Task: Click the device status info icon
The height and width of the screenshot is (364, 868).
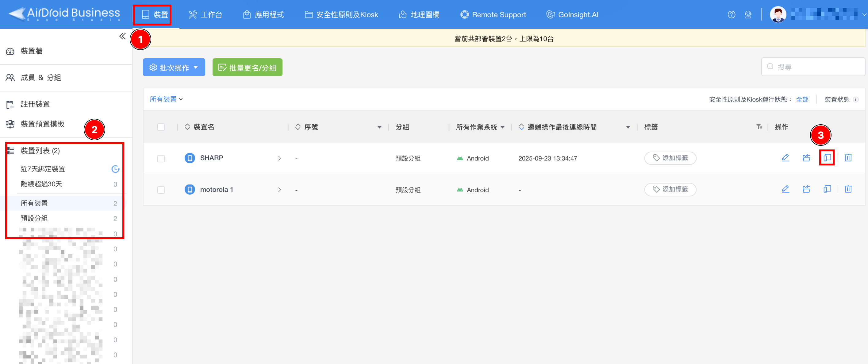Action: point(855,99)
